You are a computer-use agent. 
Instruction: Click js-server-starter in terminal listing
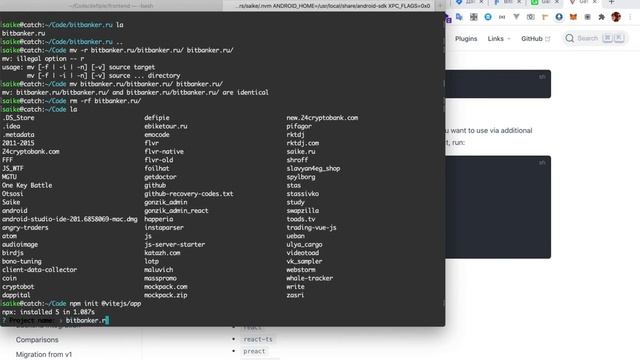click(175, 244)
